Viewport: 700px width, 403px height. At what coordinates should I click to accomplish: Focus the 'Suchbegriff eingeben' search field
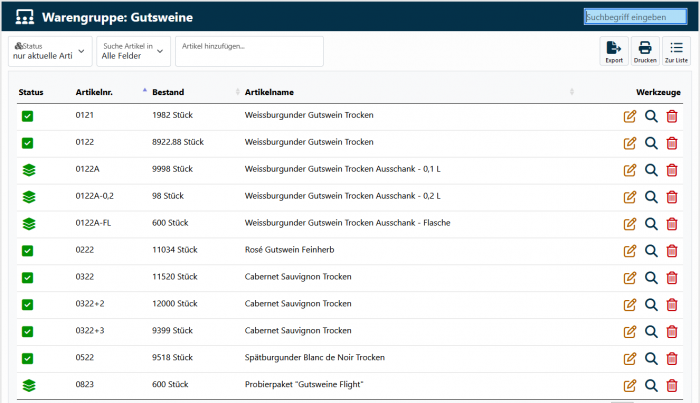tap(635, 17)
